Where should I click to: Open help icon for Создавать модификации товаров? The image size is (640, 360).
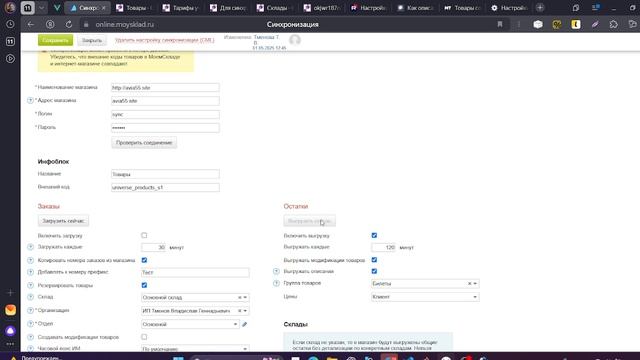(x=31, y=337)
